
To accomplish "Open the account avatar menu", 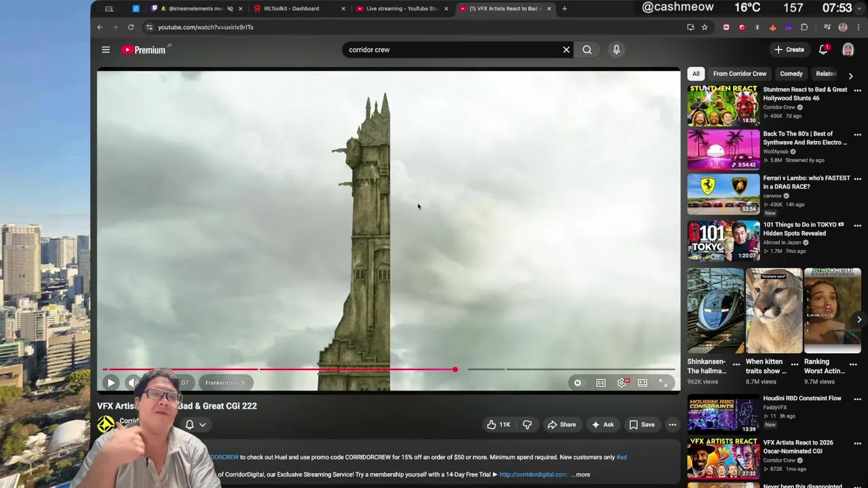I will coord(848,49).
